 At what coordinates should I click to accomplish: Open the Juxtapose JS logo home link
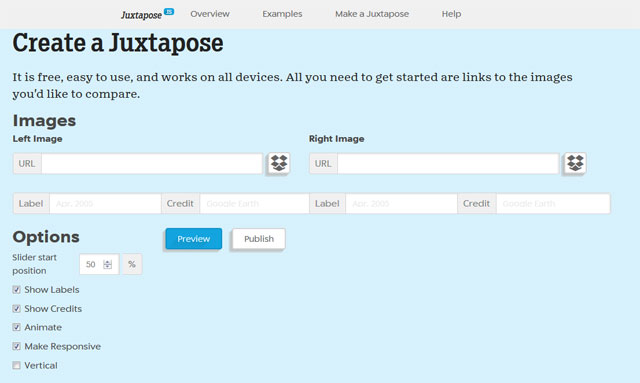tap(147, 14)
